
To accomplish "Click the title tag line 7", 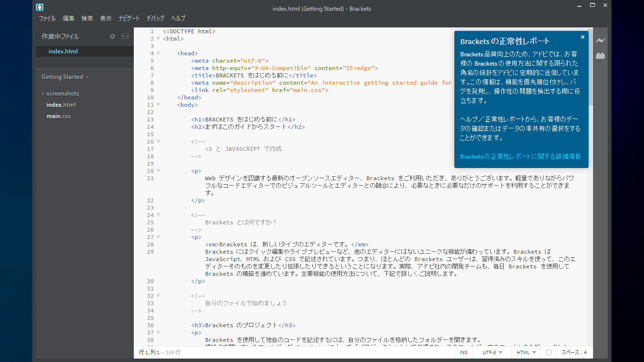I will [x=254, y=75].
